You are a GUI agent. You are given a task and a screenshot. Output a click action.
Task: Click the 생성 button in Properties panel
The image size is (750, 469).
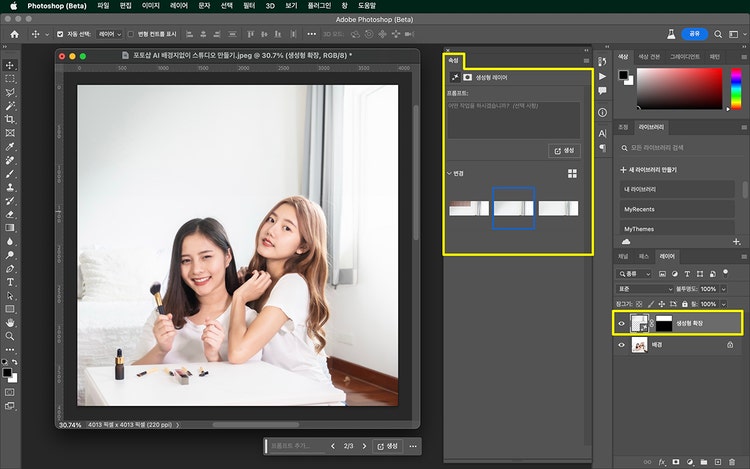[565, 150]
